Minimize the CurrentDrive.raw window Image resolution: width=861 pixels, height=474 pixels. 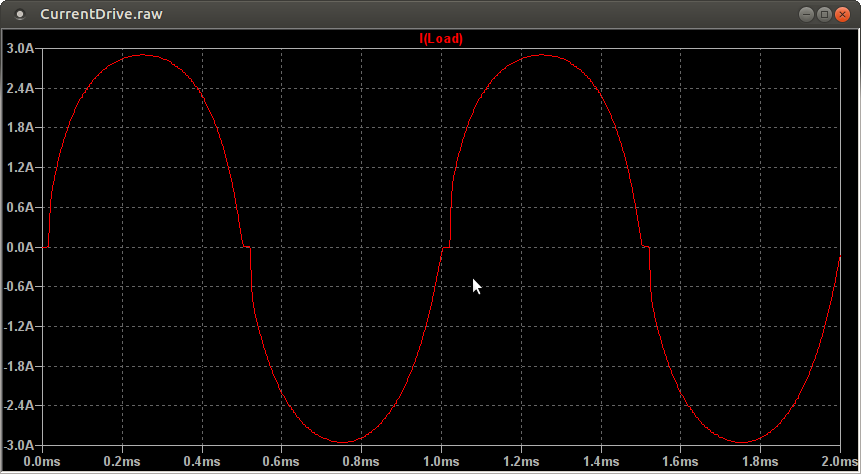(x=807, y=15)
